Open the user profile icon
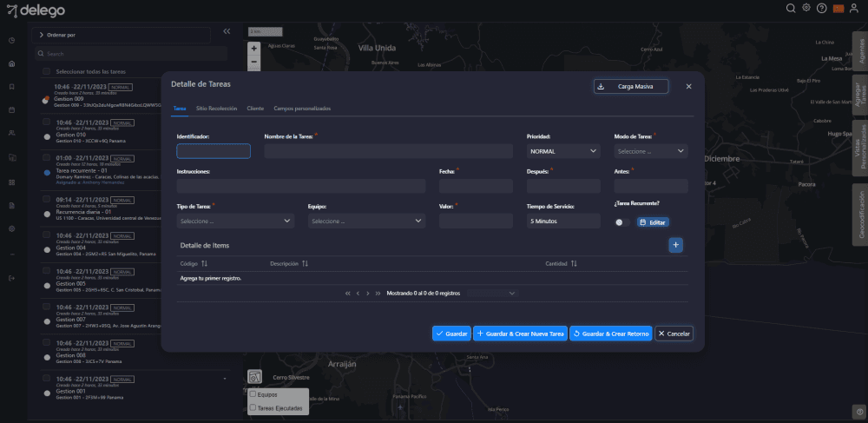This screenshot has height=423, width=868. coord(853,9)
